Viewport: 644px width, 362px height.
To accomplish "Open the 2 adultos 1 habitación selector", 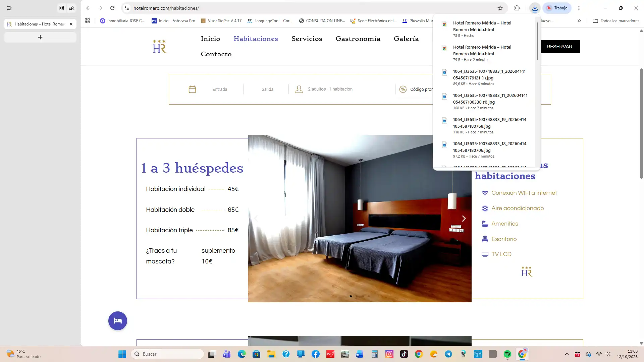I will [x=330, y=89].
